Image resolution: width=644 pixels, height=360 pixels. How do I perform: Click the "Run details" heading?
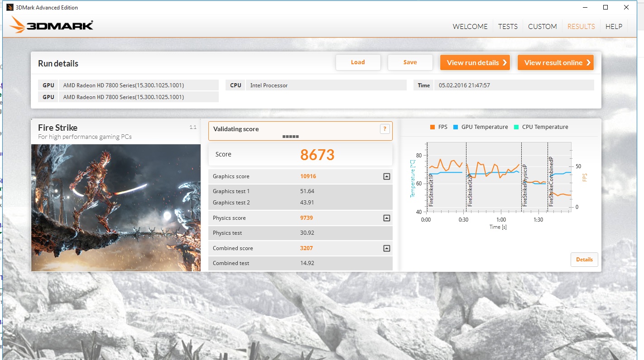tap(58, 64)
